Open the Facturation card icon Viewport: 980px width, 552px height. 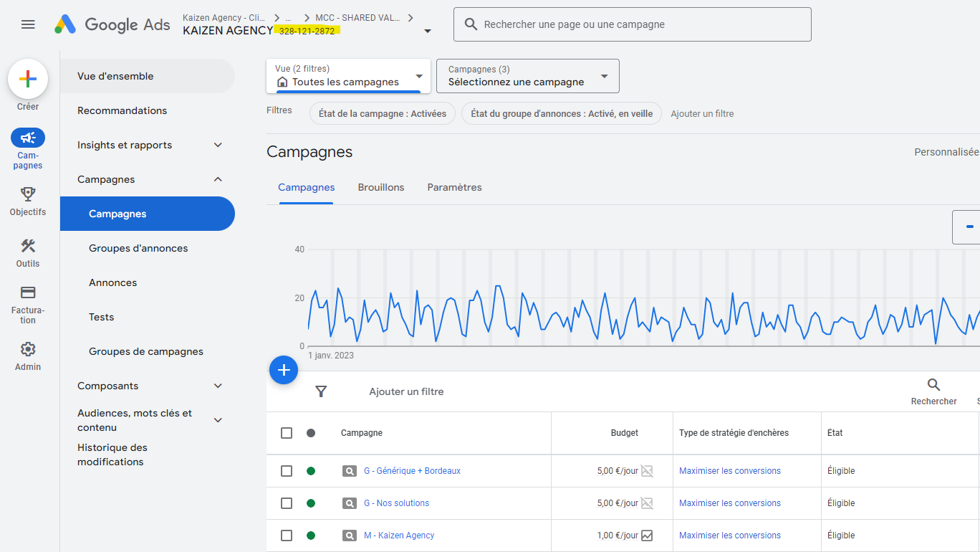coord(28,292)
